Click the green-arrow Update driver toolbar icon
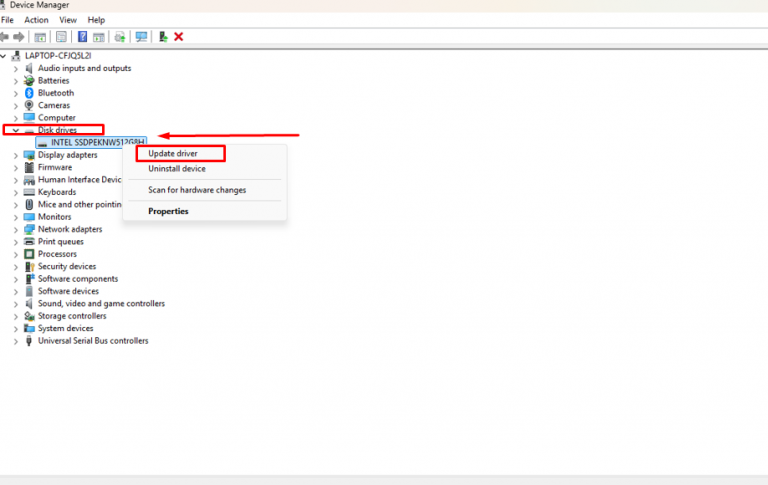Image resolution: width=768 pixels, height=485 pixels. pyautogui.click(x=163, y=37)
